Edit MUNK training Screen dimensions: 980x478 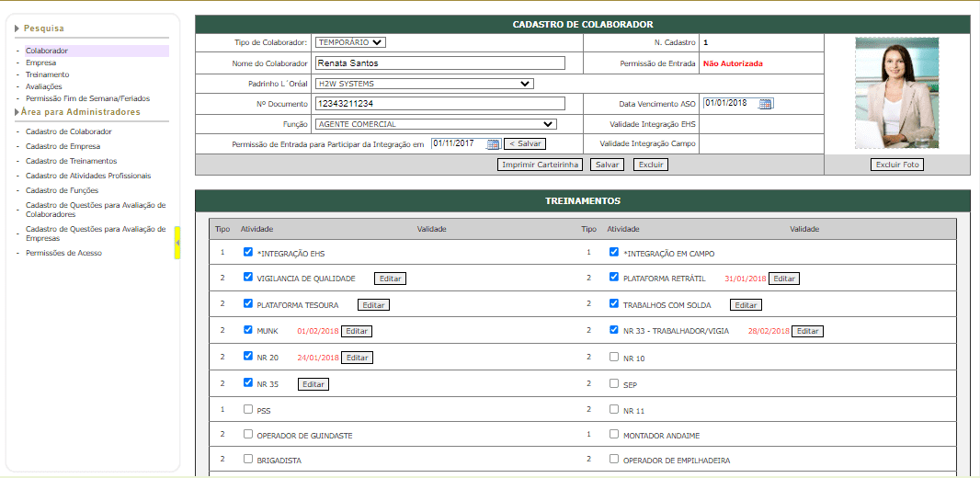pyautogui.click(x=357, y=331)
